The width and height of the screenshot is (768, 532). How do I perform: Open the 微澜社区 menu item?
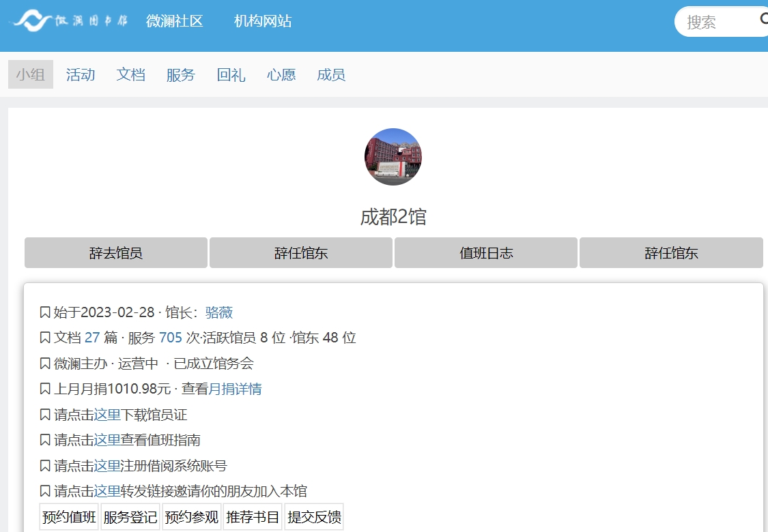point(175,21)
